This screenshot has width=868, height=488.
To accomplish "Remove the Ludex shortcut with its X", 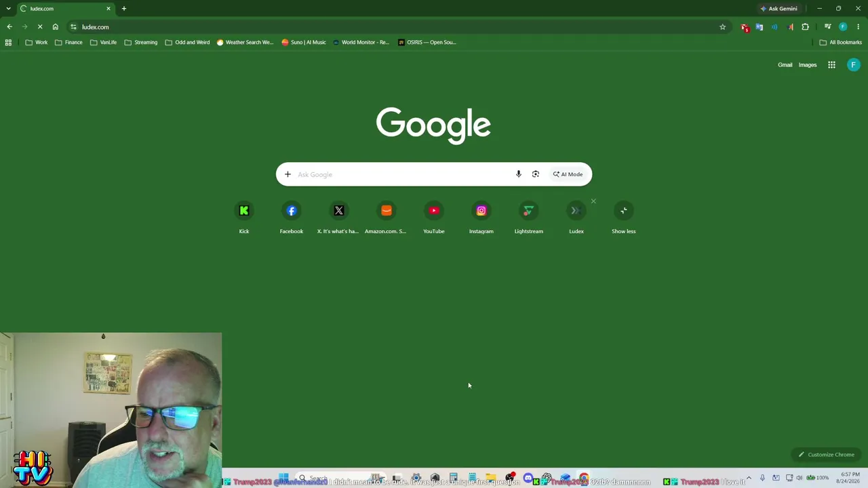I will 593,201.
